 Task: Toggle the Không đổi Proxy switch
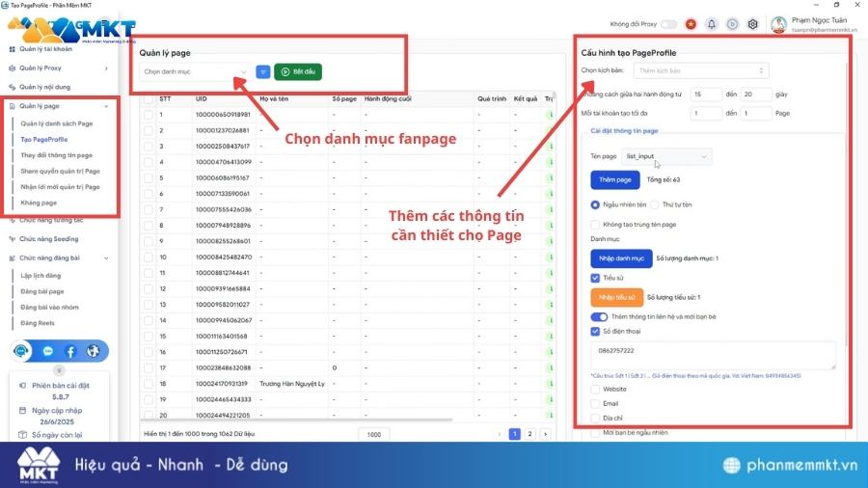[668, 24]
